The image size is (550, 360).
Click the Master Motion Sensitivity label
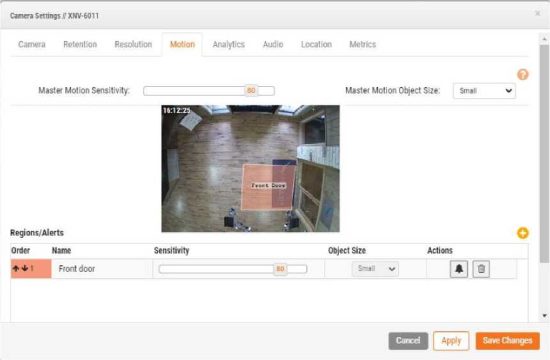click(x=84, y=91)
